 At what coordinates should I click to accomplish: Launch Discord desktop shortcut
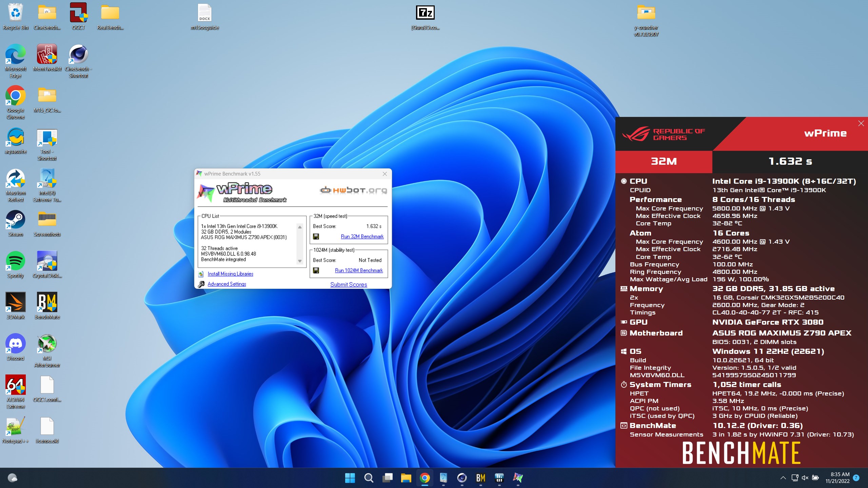[16, 347]
